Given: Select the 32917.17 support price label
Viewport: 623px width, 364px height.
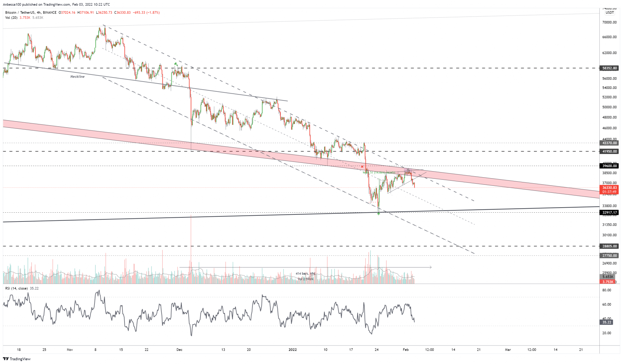Looking at the screenshot, I should coord(610,213).
